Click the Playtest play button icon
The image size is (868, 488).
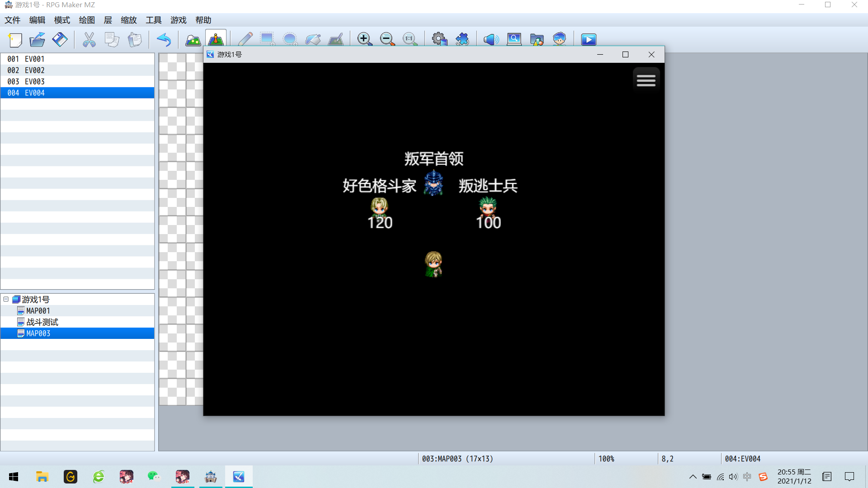tap(589, 40)
